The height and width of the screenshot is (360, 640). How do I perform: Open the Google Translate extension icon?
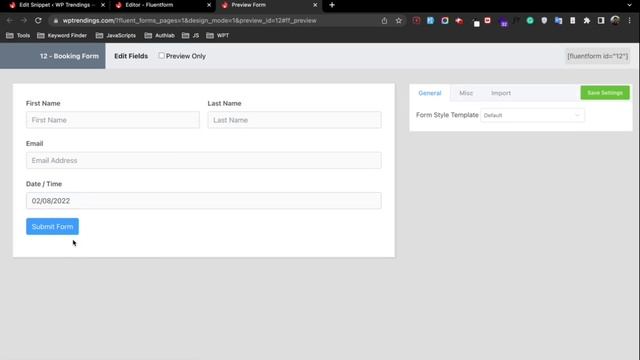(x=558, y=20)
